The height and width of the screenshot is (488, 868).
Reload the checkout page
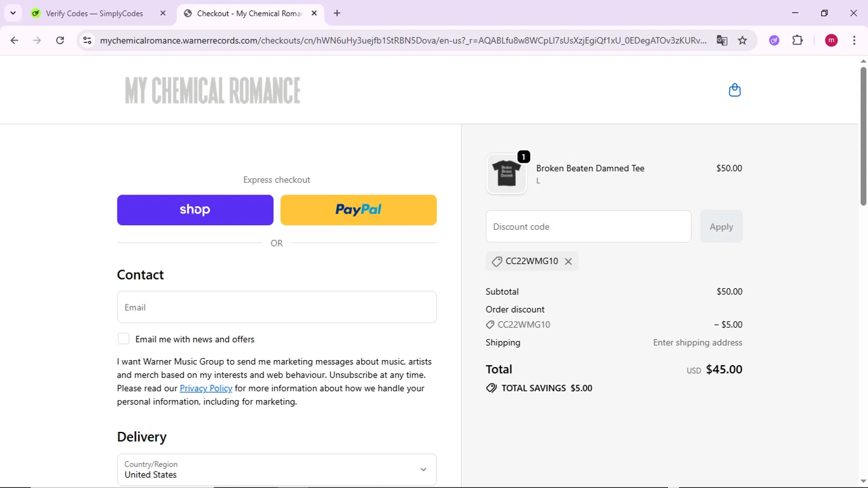(60, 41)
